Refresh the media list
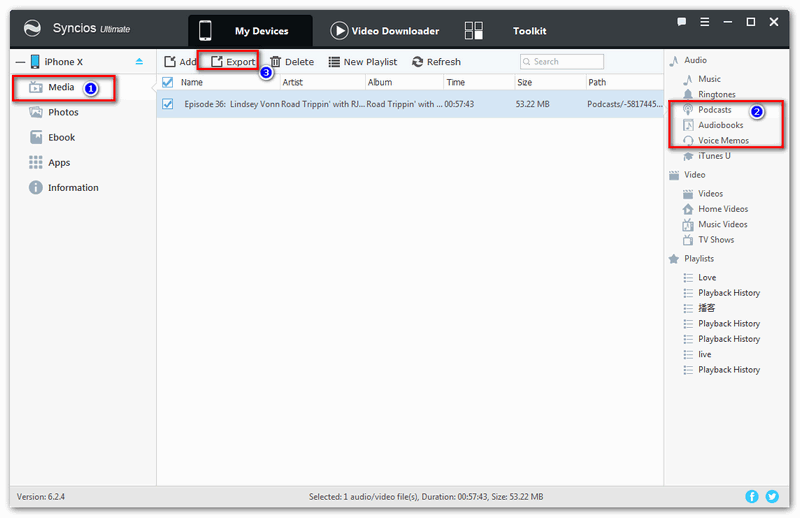 coord(436,62)
